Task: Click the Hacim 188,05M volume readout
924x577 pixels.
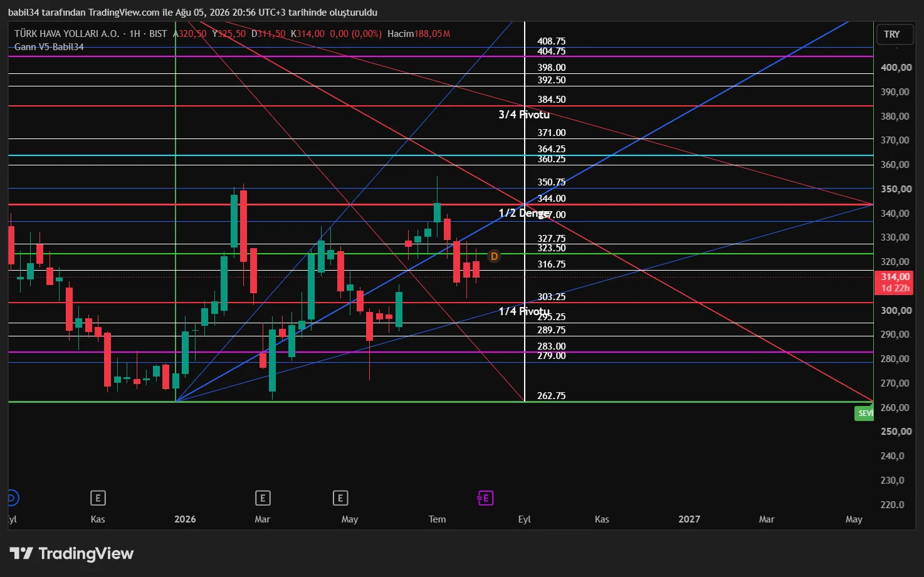Action: tap(419, 34)
